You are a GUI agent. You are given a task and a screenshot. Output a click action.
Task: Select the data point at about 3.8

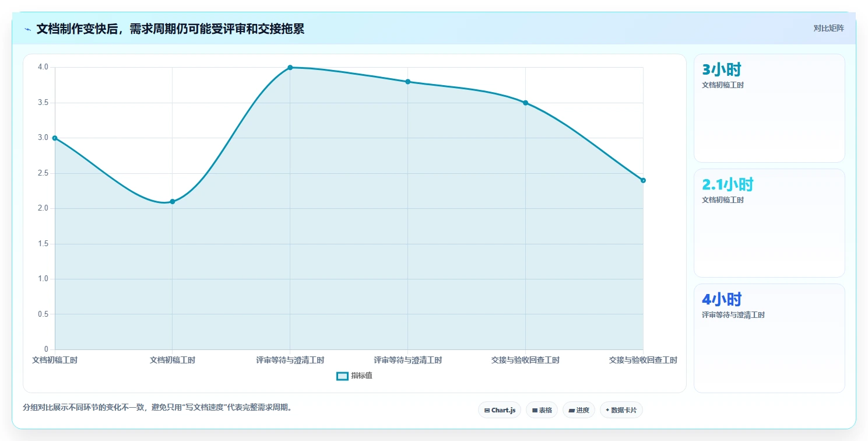click(x=408, y=82)
